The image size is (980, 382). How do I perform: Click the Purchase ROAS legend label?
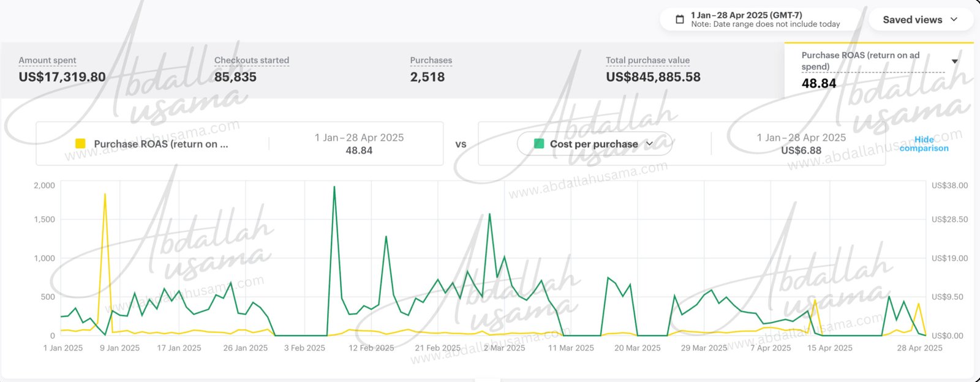pyautogui.click(x=160, y=144)
